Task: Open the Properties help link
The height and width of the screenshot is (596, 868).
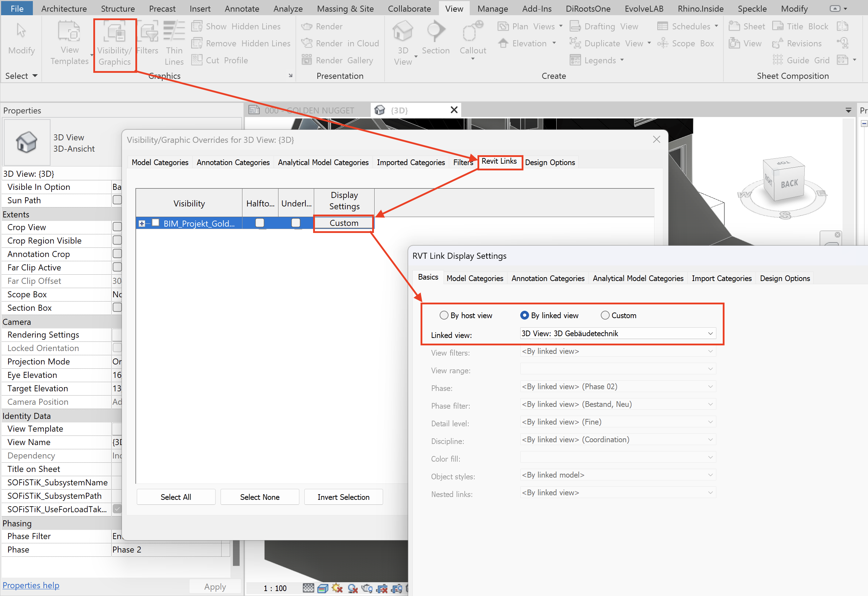Action: pos(31,585)
